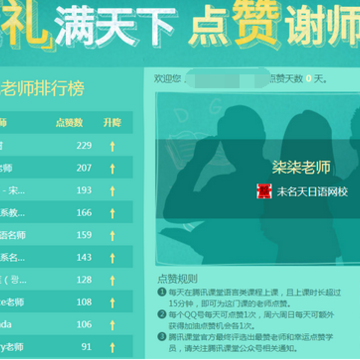Image resolution: width=360 pixels, height=360 pixels.
Task: Click the 升降 column header
Action: pos(112,123)
